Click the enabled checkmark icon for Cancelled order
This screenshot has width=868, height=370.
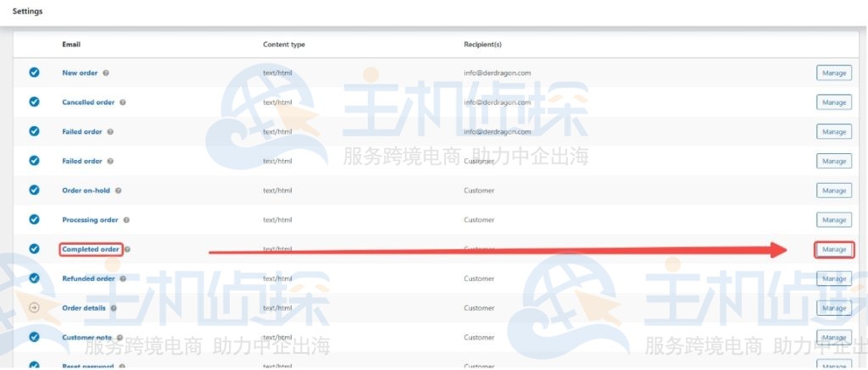(34, 102)
